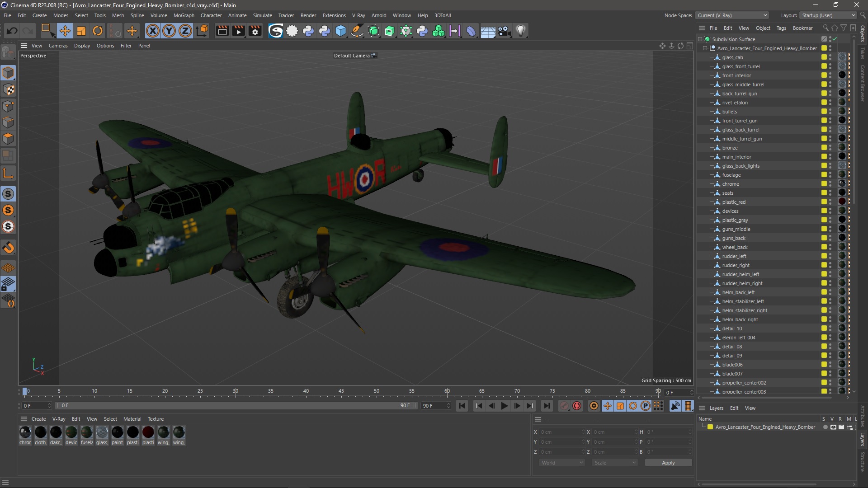
Task: Click the red plastic material thumbnail
Action: tap(148, 432)
